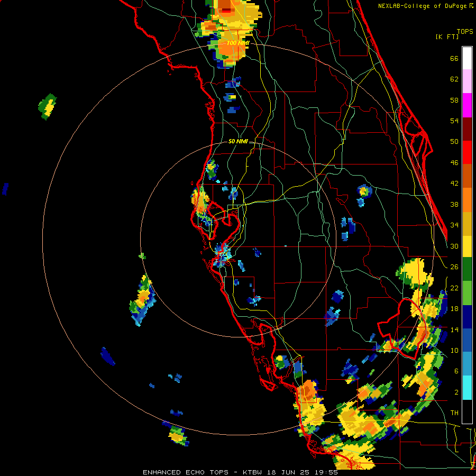Pick the white swatch on the tops scale

tap(467, 59)
